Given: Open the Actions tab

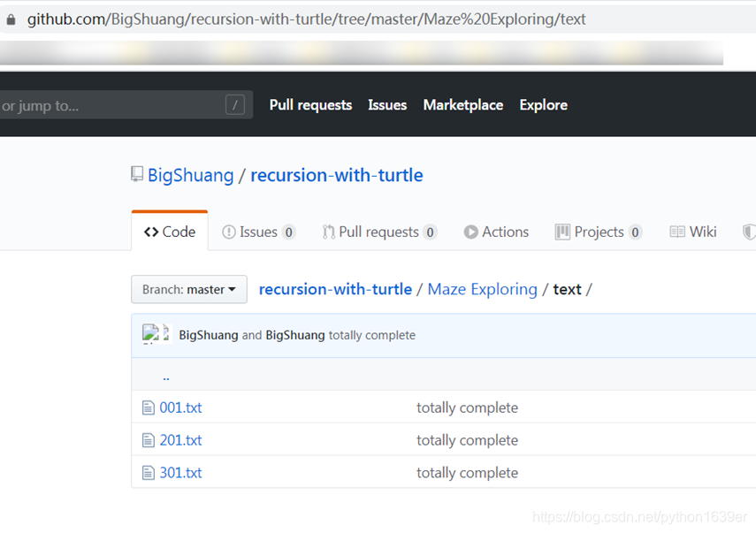Looking at the screenshot, I should click(496, 232).
